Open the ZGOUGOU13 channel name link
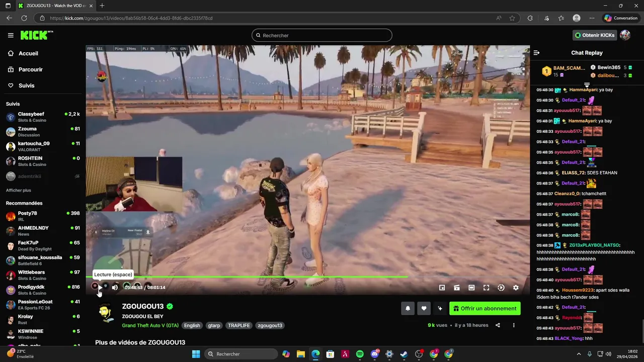This screenshot has width=644, height=362. pyautogui.click(x=143, y=306)
